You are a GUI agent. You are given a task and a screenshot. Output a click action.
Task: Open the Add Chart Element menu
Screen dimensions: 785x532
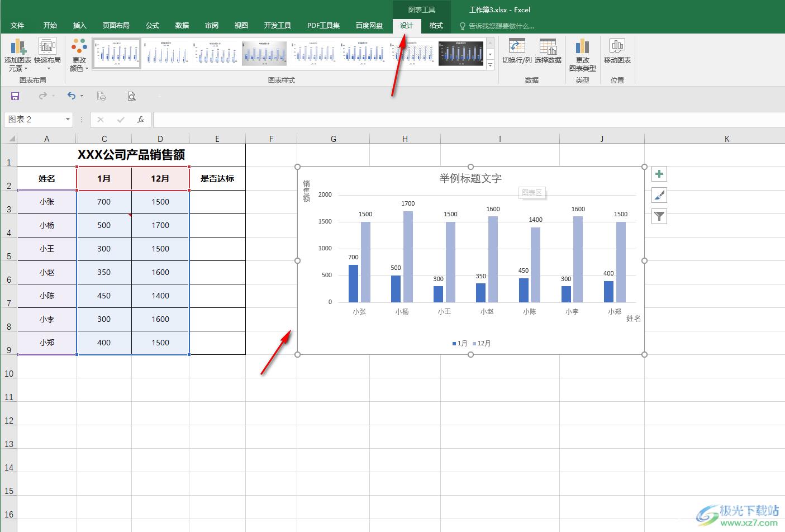click(x=18, y=55)
